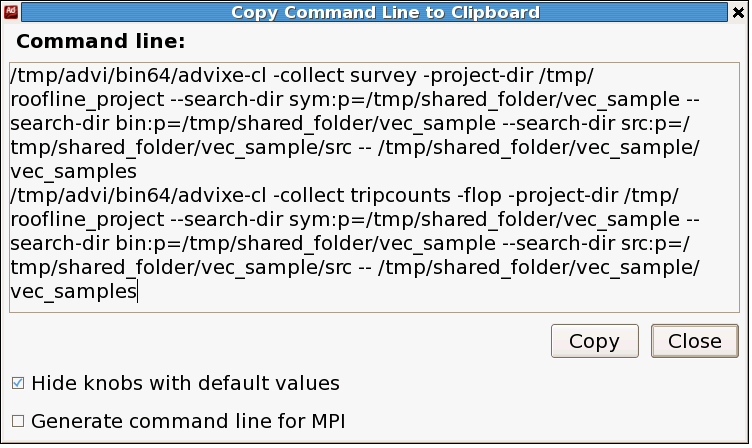Enable the 'Generate command line for MPI' checkbox
The height and width of the screenshot is (448, 752).
tap(18, 421)
